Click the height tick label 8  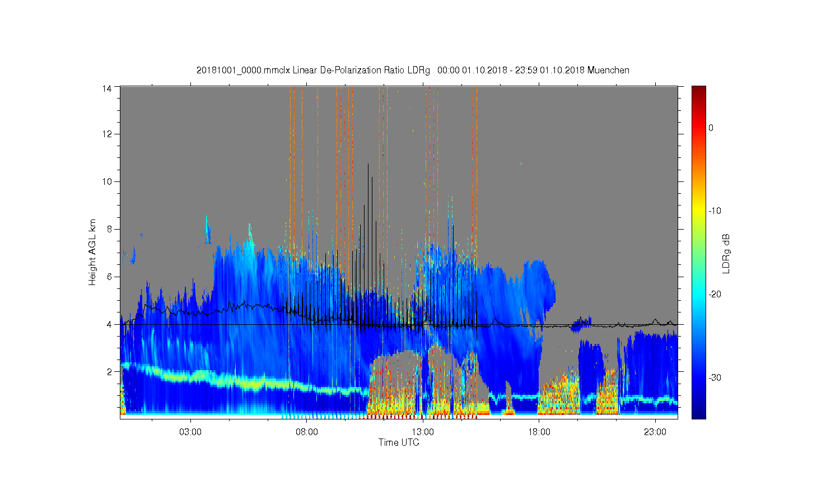coord(110,229)
